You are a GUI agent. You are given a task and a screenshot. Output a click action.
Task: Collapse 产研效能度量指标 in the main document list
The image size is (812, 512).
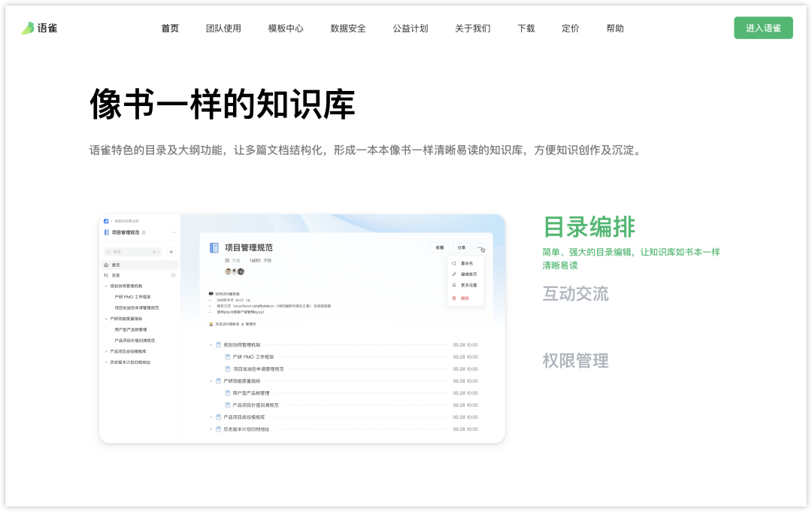pos(211,381)
